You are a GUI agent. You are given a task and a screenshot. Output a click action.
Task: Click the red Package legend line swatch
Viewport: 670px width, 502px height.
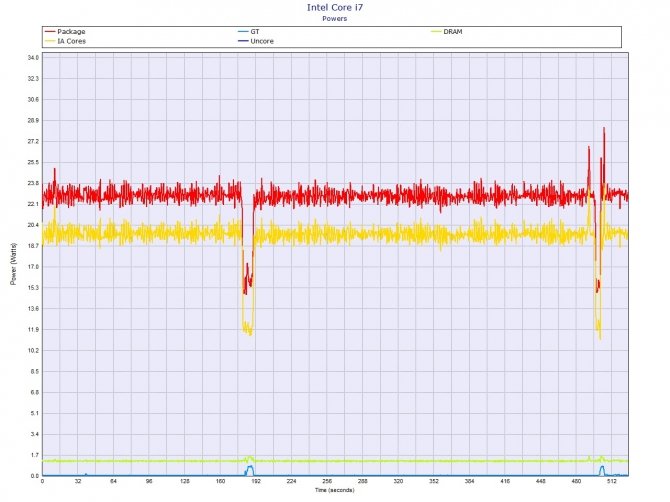(x=50, y=32)
